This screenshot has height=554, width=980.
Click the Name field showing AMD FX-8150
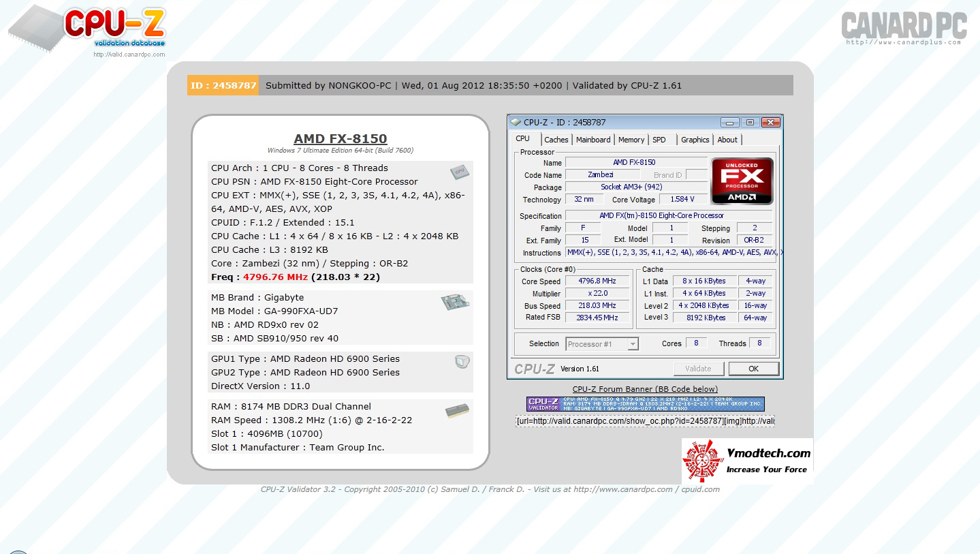[636, 163]
